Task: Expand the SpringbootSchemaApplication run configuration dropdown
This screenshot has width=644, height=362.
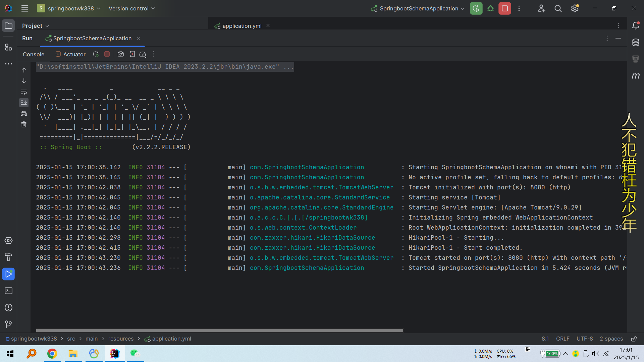Action: click(x=418, y=8)
